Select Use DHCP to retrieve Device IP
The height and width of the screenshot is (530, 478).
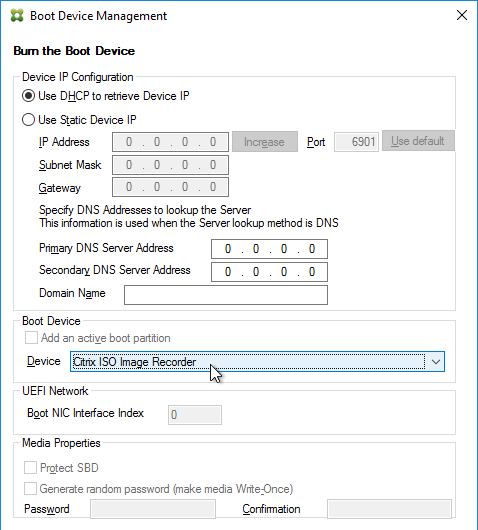click(x=28, y=96)
